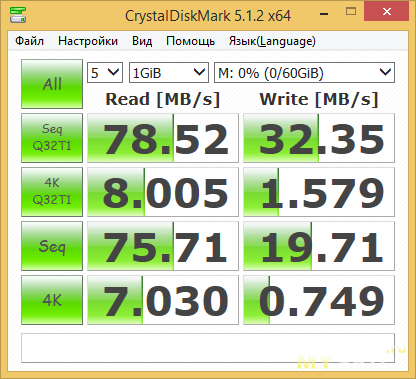Click the 4K read result 7.030
The image size is (416, 379).
[163, 300]
